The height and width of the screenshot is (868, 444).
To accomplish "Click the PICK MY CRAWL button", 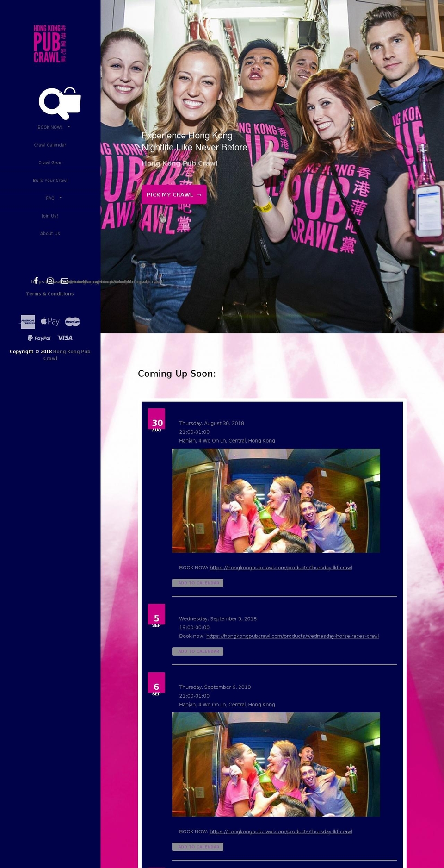I will pyautogui.click(x=174, y=194).
